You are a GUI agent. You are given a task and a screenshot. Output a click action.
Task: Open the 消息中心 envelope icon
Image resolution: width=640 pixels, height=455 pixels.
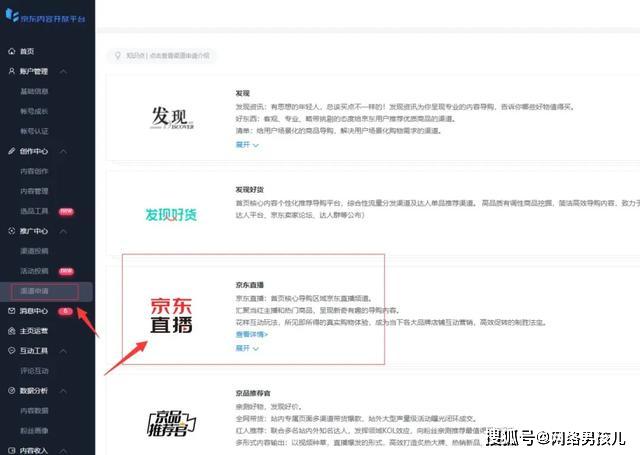point(11,311)
